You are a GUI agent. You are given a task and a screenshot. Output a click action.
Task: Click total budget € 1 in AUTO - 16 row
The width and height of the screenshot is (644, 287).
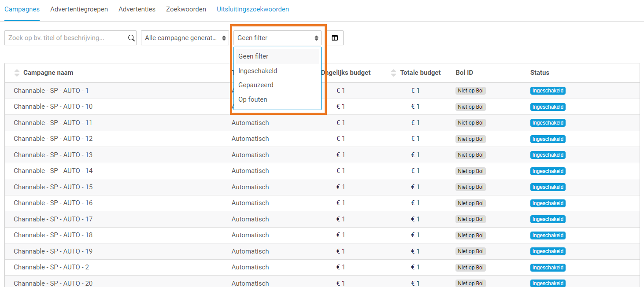click(x=415, y=203)
